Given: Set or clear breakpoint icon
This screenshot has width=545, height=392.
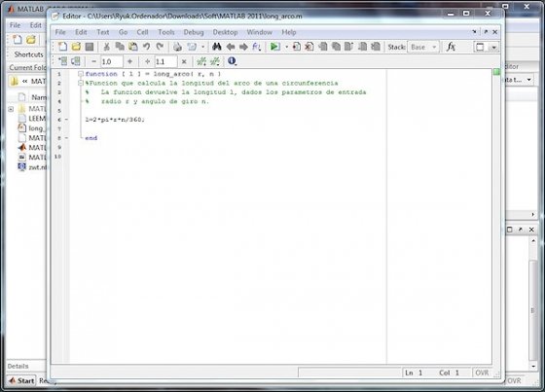Looking at the screenshot, I should tap(297, 47).
